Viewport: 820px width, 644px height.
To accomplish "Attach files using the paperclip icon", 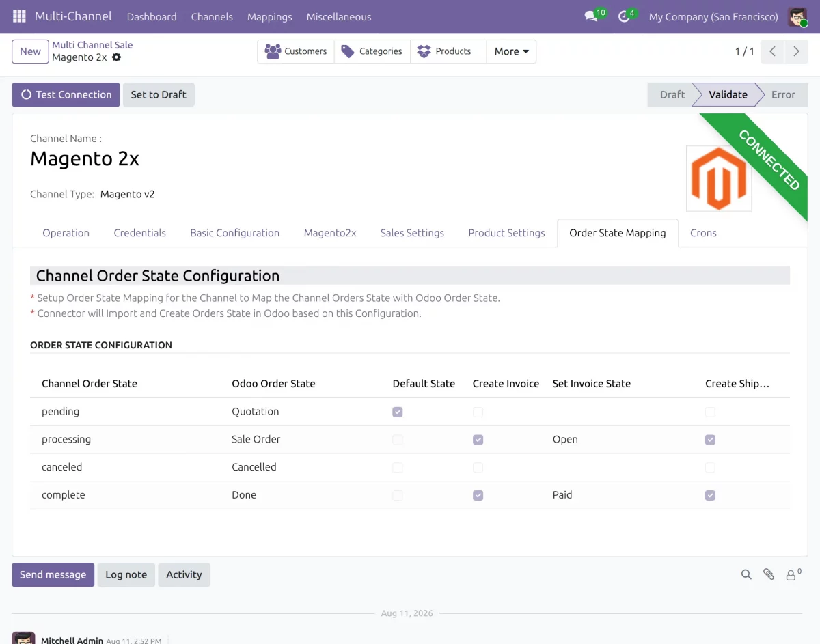I will pyautogui.click(x=769, y=575).
